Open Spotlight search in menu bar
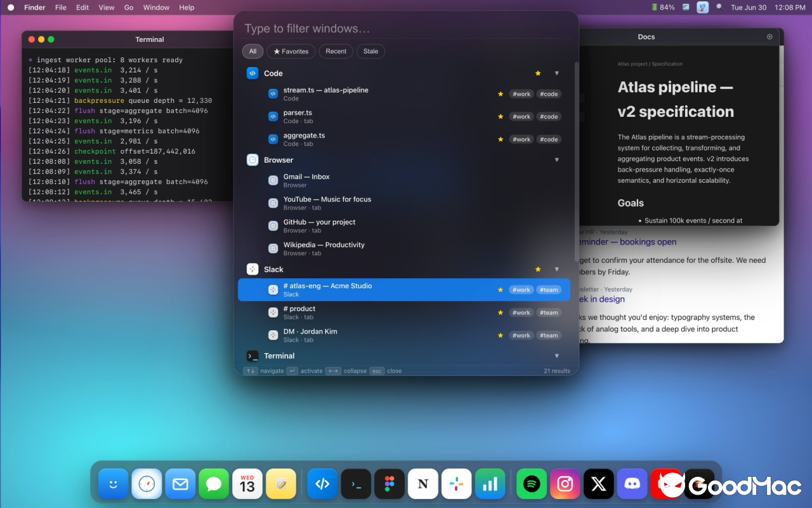The width and height of the screenshot is (812, 508). tap(719, 8)
